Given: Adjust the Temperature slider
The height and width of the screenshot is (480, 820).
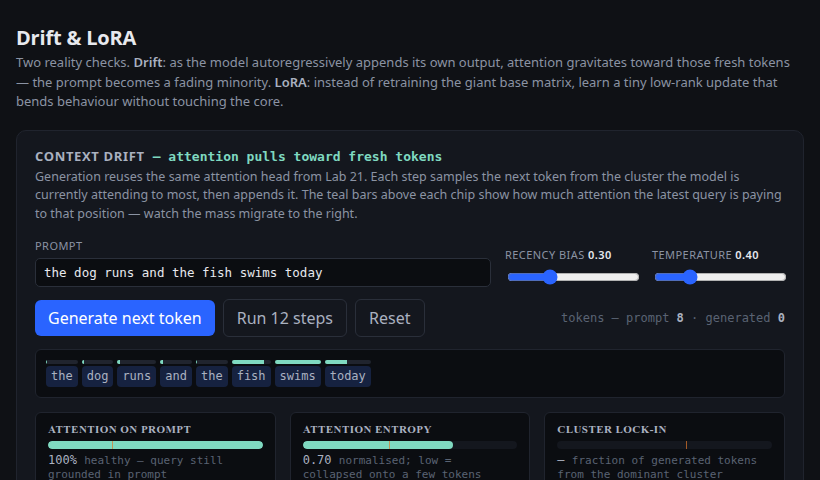Looking at the screenshot, I should click(720, 277).
